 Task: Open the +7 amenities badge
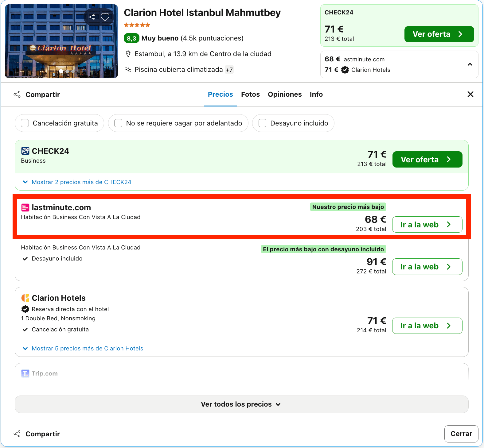pos(229,70)
